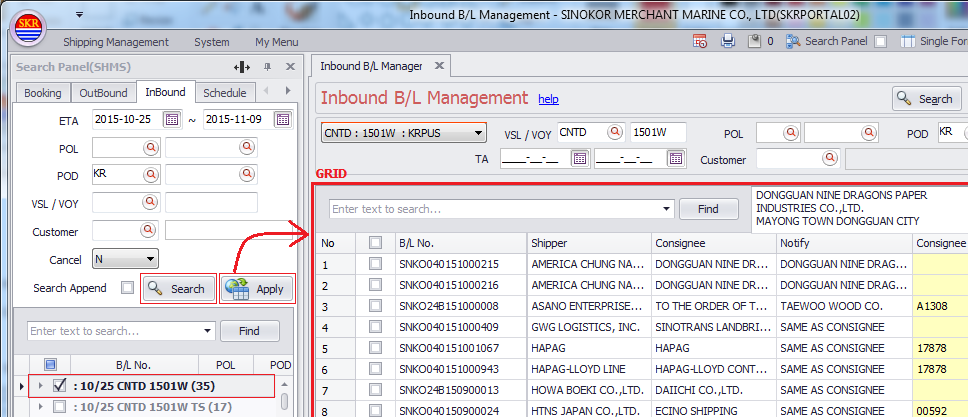Click first POL lookup magnifier in main form
This screenshot has height=417, width=968.
pyautogui.click(x=791, y=133)
